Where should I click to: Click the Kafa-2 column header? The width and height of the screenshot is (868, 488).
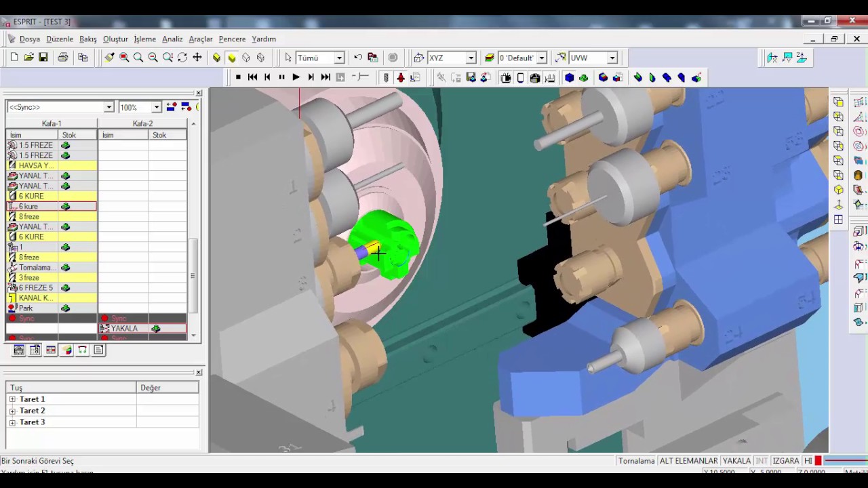tap(142, 123)
